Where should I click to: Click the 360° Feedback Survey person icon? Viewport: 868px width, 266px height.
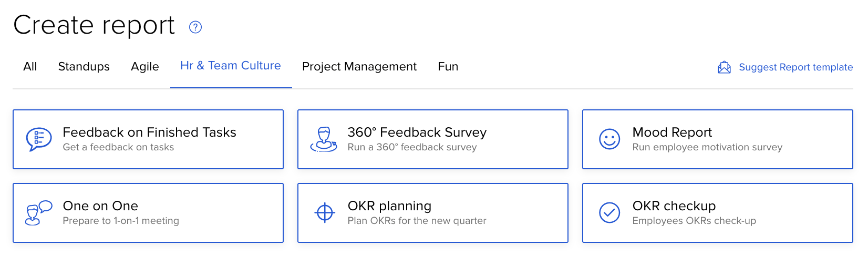[x=324, y=139]
